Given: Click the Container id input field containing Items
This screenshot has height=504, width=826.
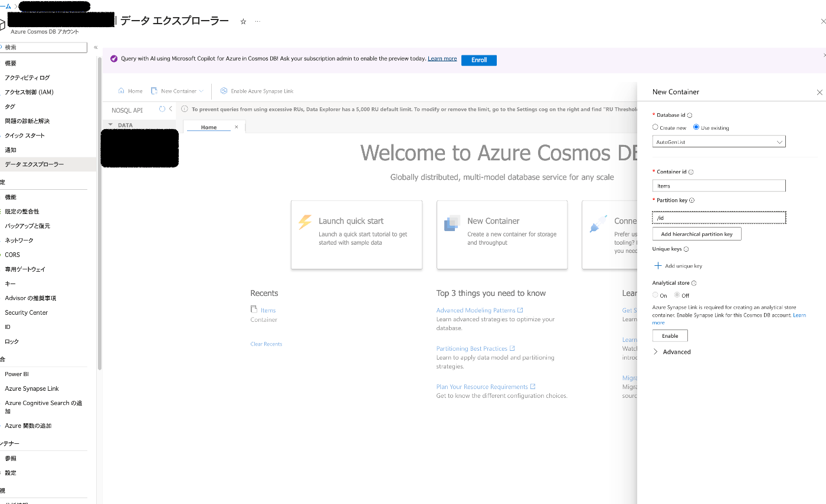Looking at the screenshot, I should click(x=719, y=186).
